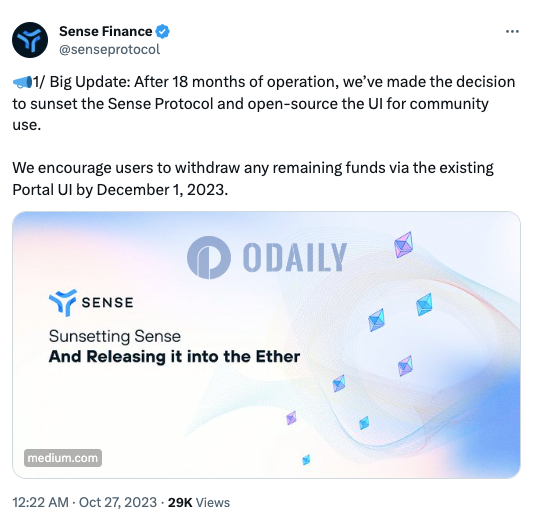The width and height of the screenshot is (534, 516).
Task: Click the Sense logo inside the card
Action: [x=63, y=302]
